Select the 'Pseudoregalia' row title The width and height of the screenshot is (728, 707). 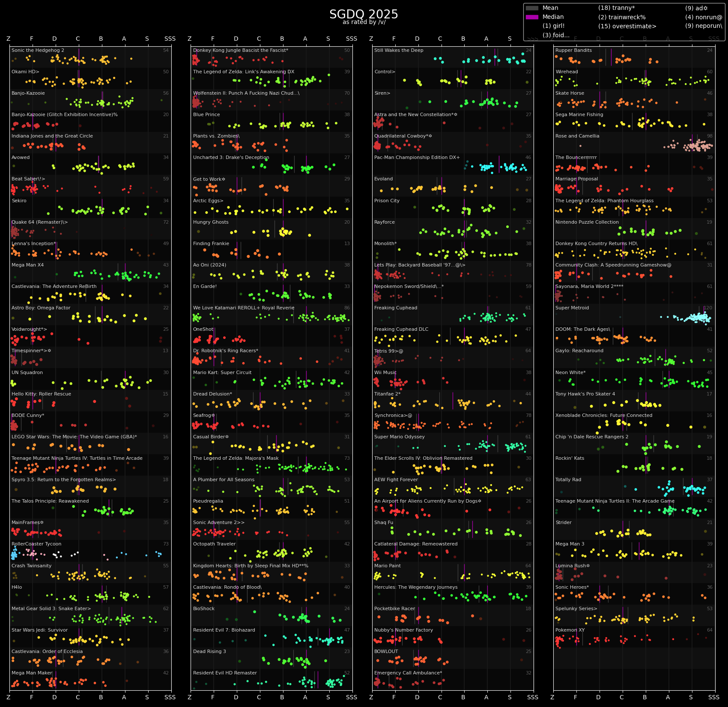coord(208,501)
